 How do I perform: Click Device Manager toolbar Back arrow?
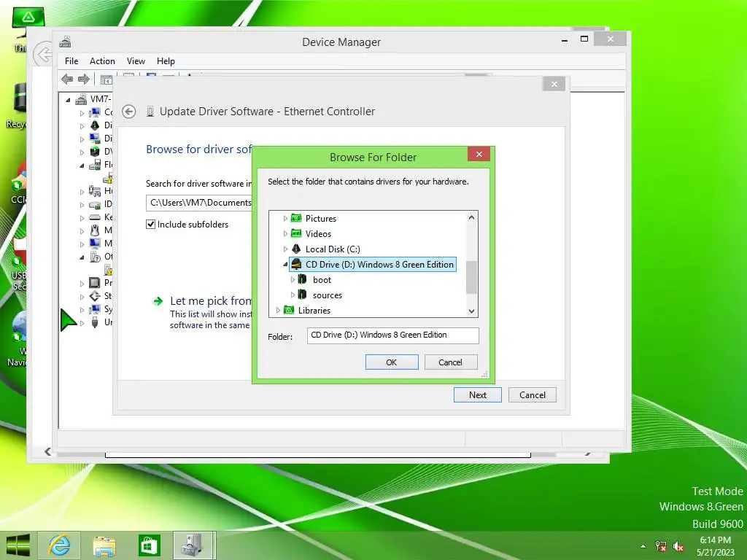[67, 79]
